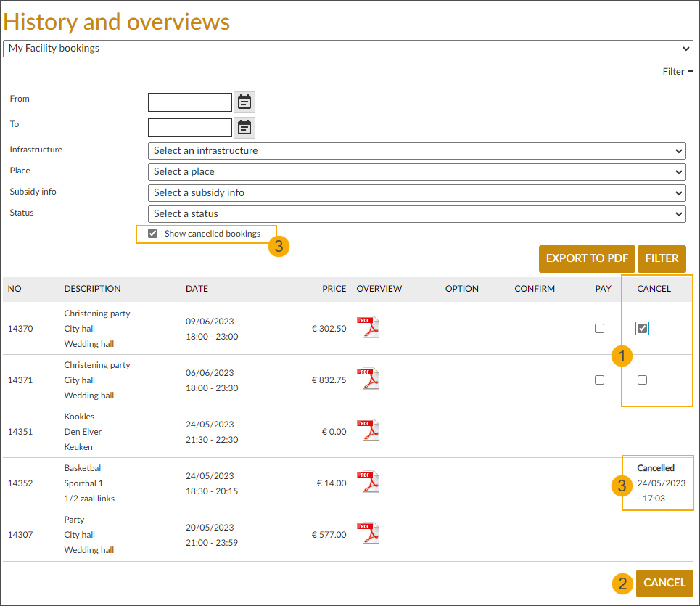Viewport: 700px width, 606px height.
Task: Collapse the Filter section with the minus icon
Action: 691,70
